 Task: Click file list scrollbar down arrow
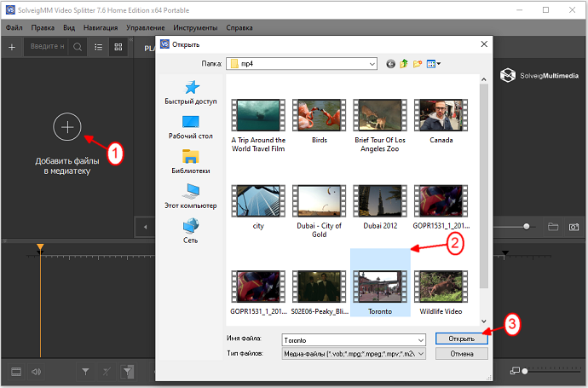tap(484, 321)
